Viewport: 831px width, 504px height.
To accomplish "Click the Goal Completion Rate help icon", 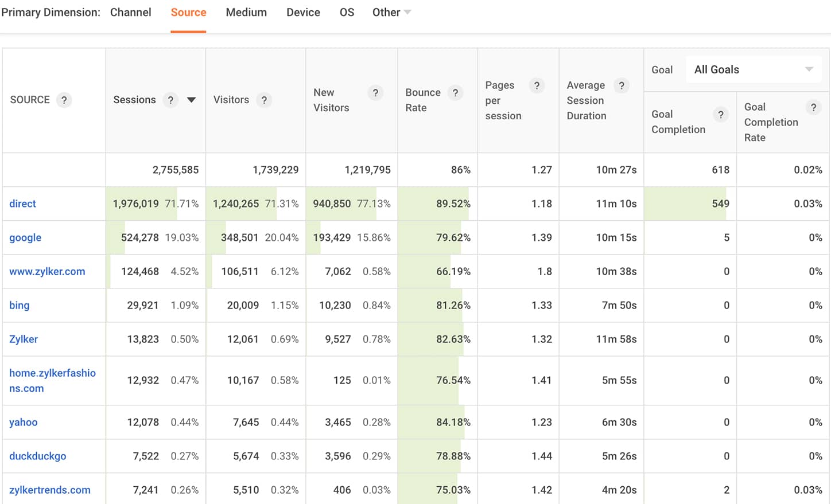I will click(x=813, y=107).
